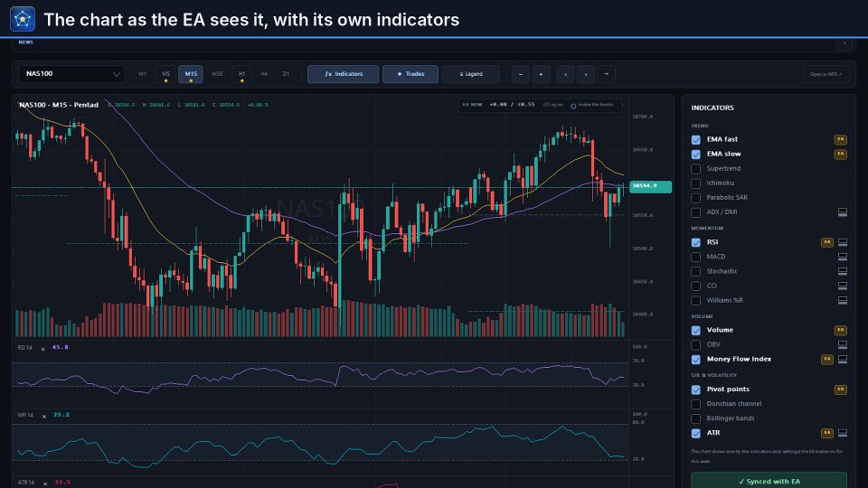
Task: Click the EA badge next to EMA fast
Action: click(x=840, y=139)
